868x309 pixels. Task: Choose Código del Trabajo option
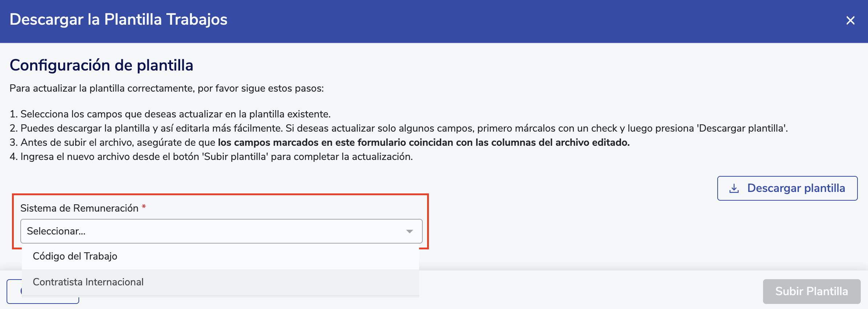75,256
